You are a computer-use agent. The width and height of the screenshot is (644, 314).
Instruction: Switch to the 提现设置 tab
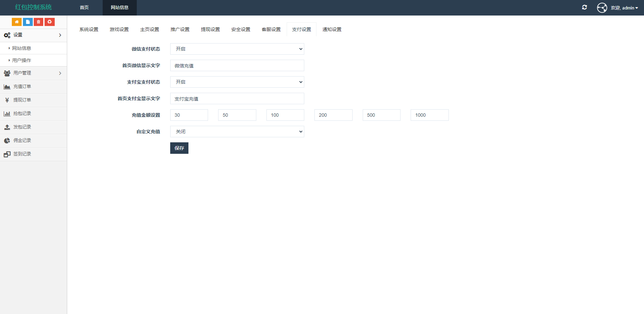click(210, 29)
